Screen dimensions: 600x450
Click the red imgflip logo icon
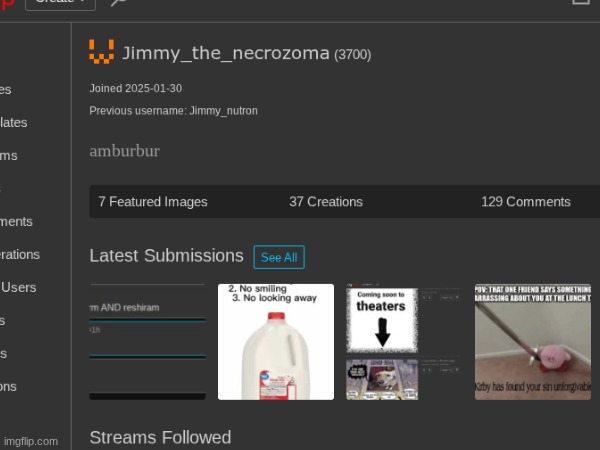point(8,3)
